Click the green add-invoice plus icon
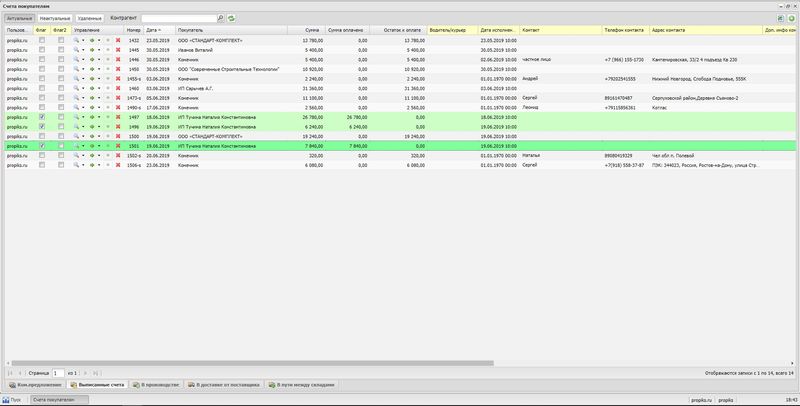Image resolution: width=800 pixels, height=406 pixels. (791, 18)
